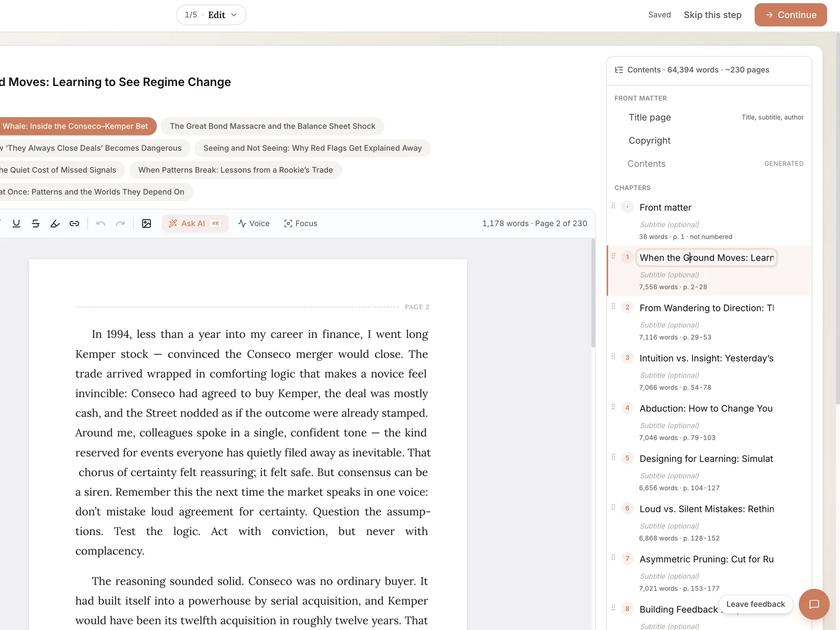Open the 1/5 Edit step dropdown
The image size is (840, 630).
click(211, 15)
